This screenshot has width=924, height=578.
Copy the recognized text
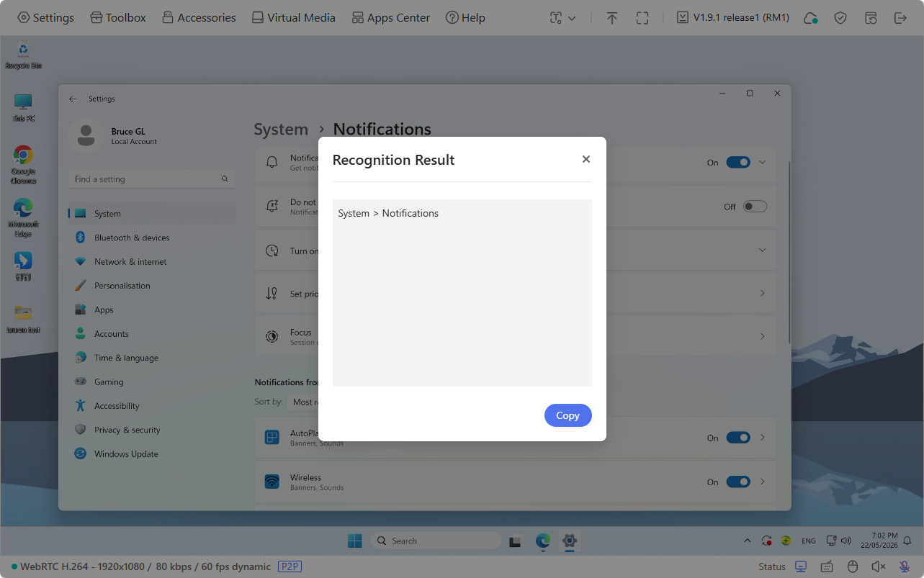[568, 415]
